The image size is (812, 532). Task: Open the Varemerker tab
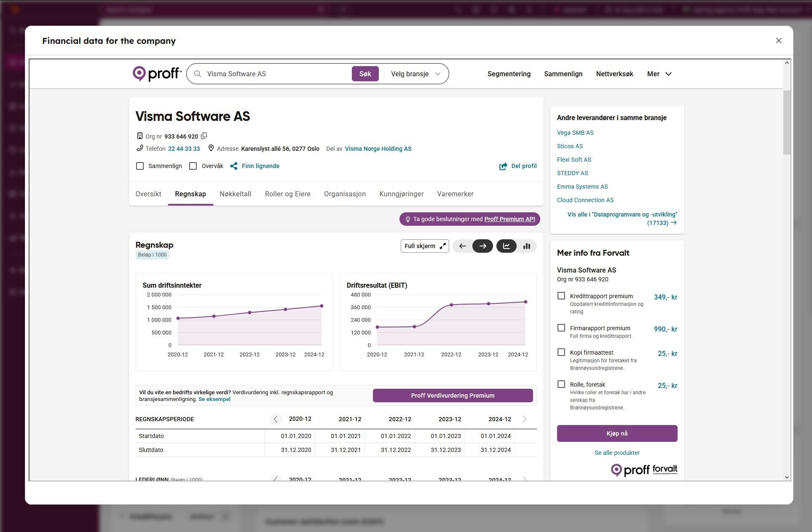click(456, 194)
